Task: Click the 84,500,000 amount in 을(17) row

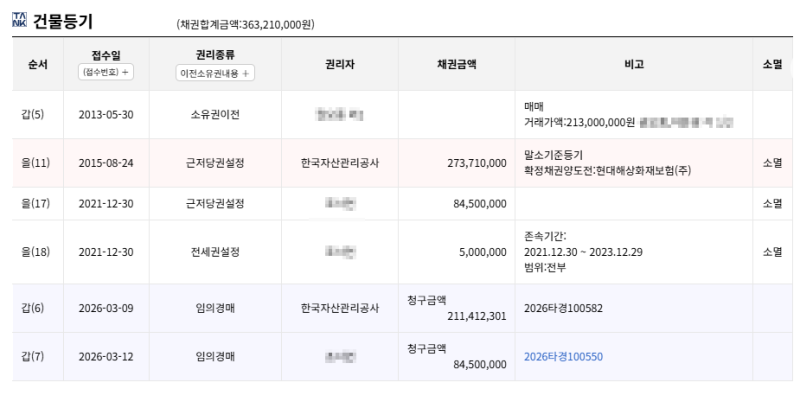Action: (480, 204)
